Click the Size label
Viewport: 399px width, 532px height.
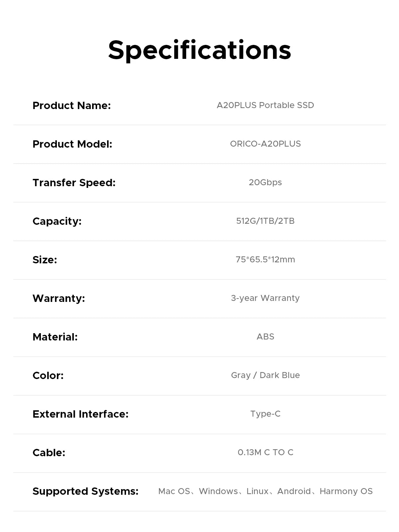click(x=45, y=260)
